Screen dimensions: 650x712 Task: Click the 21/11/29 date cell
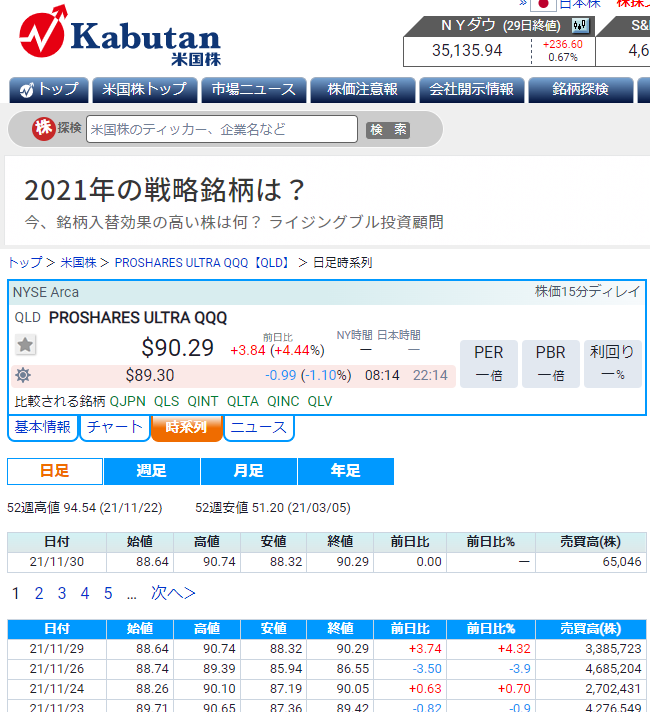pyautogui.click(x=57, y=649)
